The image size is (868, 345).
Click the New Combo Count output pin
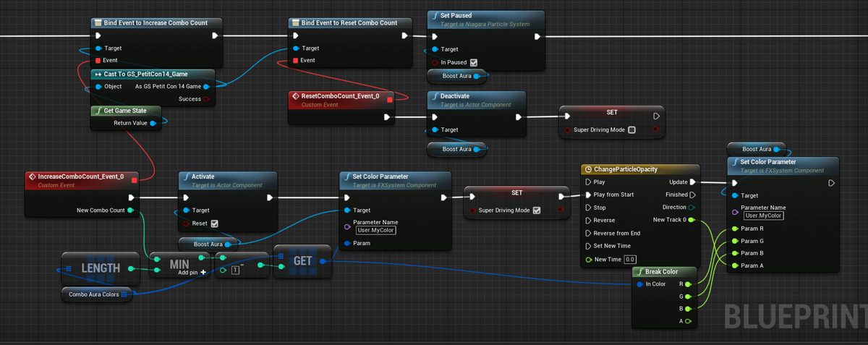pyautogui.click(x=130, y=210)
